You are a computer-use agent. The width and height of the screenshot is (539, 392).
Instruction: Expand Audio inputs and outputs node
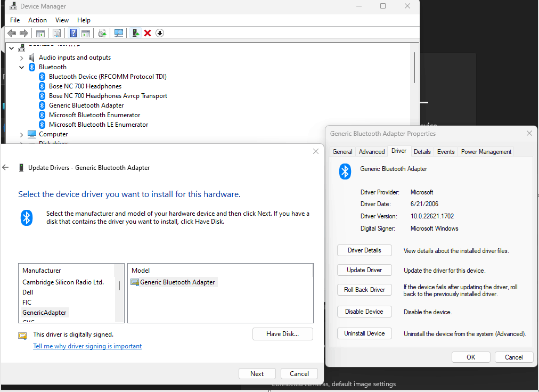pyautogui.click(x=22, y=58)
